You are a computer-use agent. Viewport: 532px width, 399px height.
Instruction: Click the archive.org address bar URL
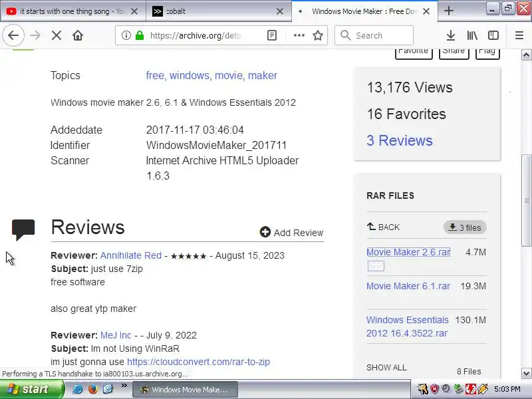pos(196,35)
